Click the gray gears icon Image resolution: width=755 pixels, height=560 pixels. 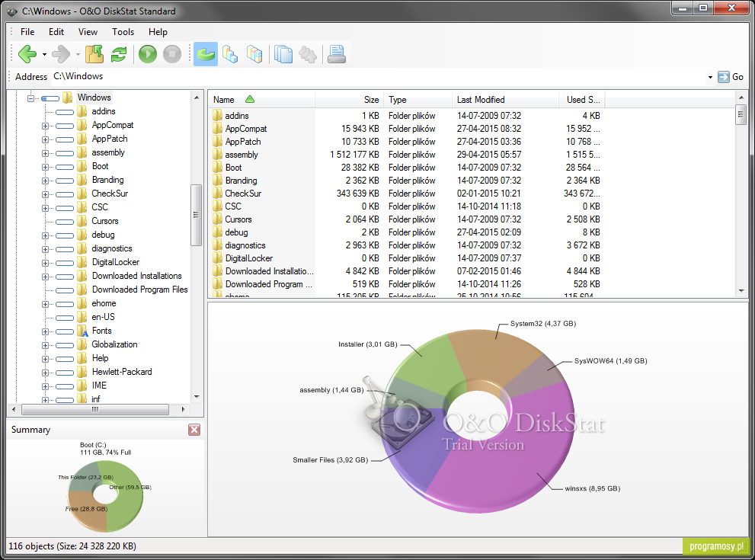308,54
